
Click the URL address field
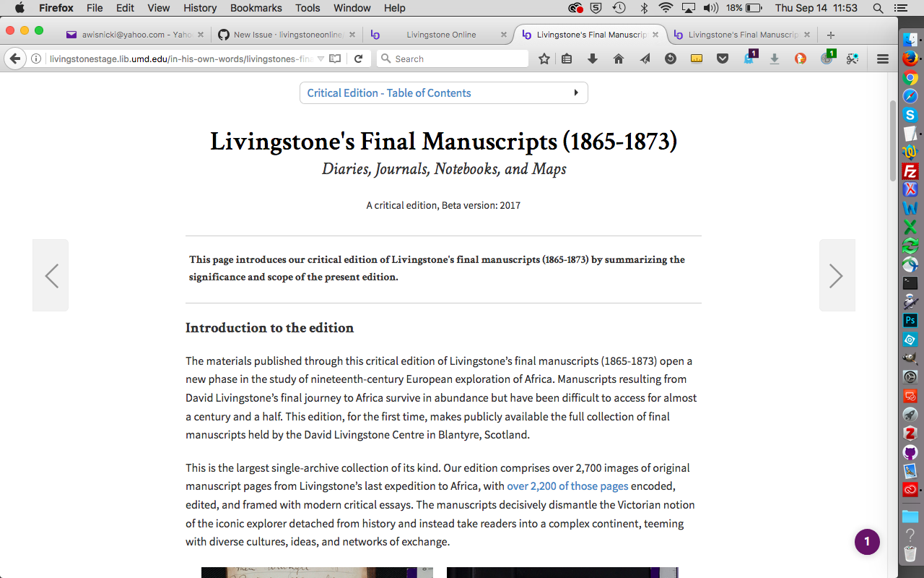tap(180, 59)
